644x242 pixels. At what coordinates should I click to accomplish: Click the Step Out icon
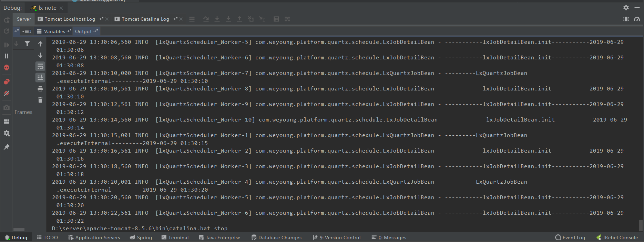point(239,19)
